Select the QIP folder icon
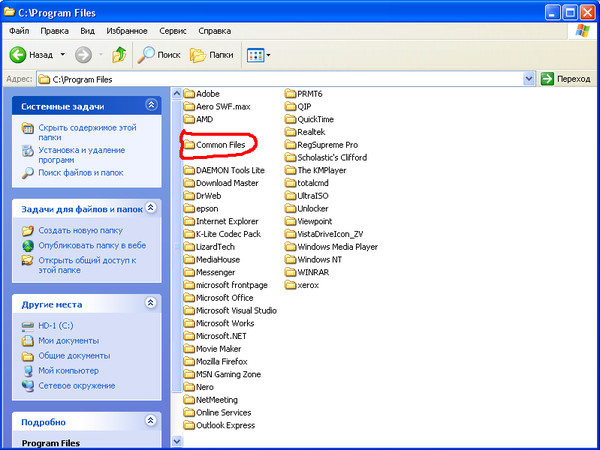The image size is (600, 450). click(x=291, y=106)
